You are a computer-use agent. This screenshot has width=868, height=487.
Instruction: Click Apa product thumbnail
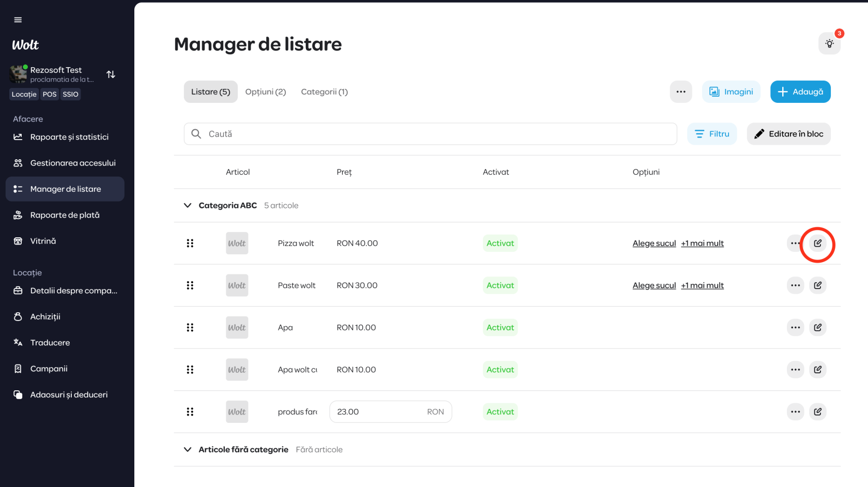[x=237, y=327]
